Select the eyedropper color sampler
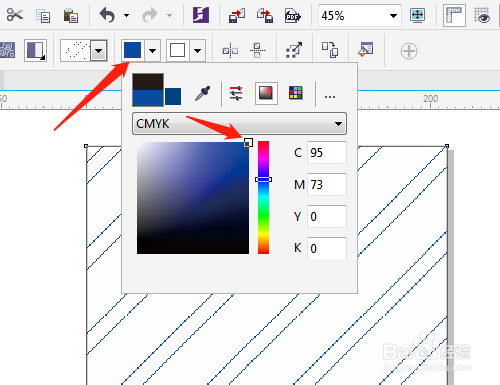The width and height of the screenshot is (500, 385). [203, 94]
